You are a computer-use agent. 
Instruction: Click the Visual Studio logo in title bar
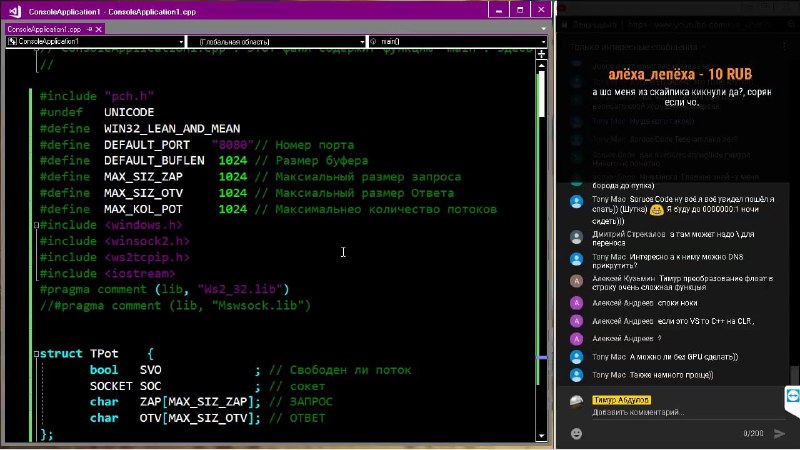(x=15, y=11)
